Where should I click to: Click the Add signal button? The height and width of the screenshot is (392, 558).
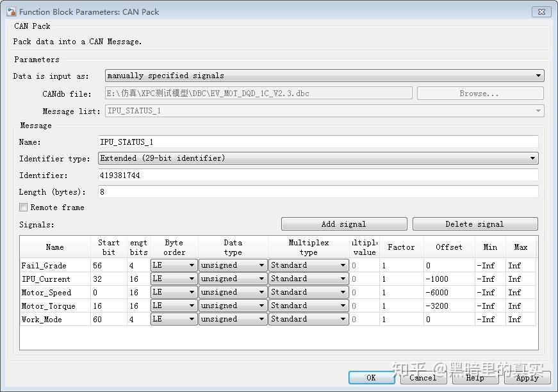pos(343,224)
